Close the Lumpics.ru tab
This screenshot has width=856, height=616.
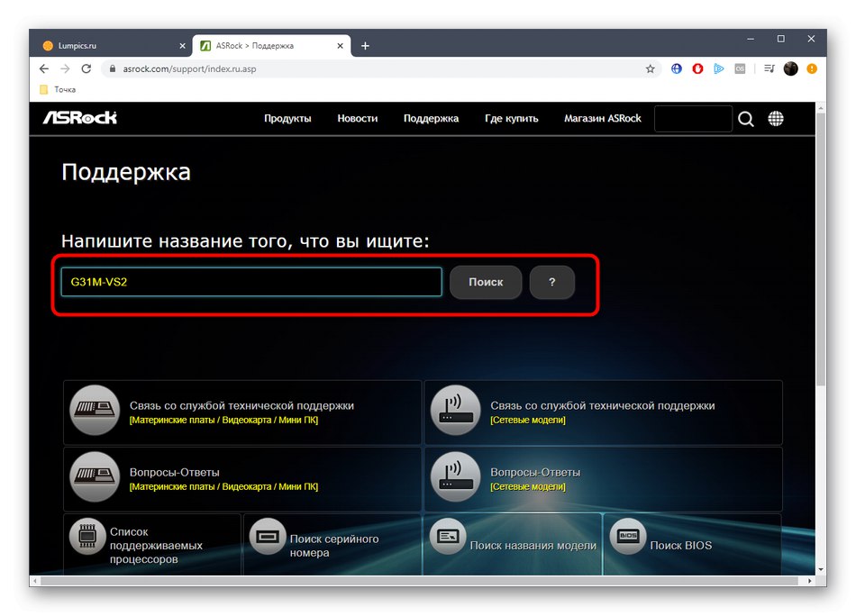coord(182,46)
